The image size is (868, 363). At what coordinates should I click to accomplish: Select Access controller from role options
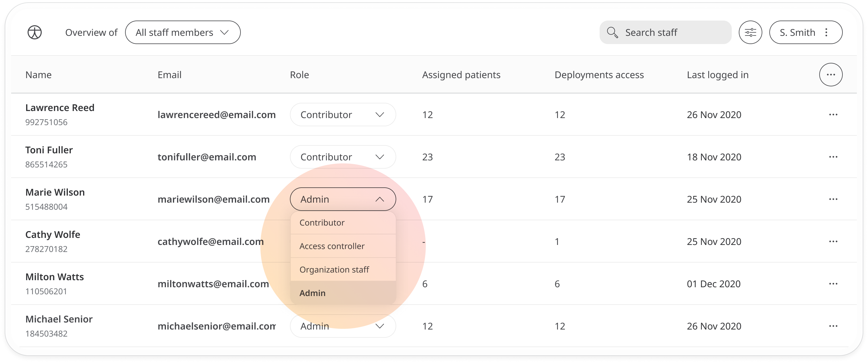coord(331,246)
